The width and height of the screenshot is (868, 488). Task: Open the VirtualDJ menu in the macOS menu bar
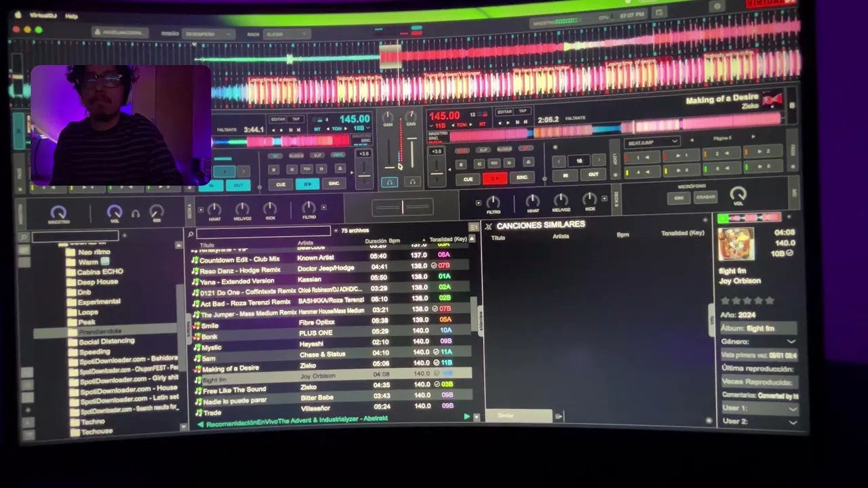pos(42,15)
